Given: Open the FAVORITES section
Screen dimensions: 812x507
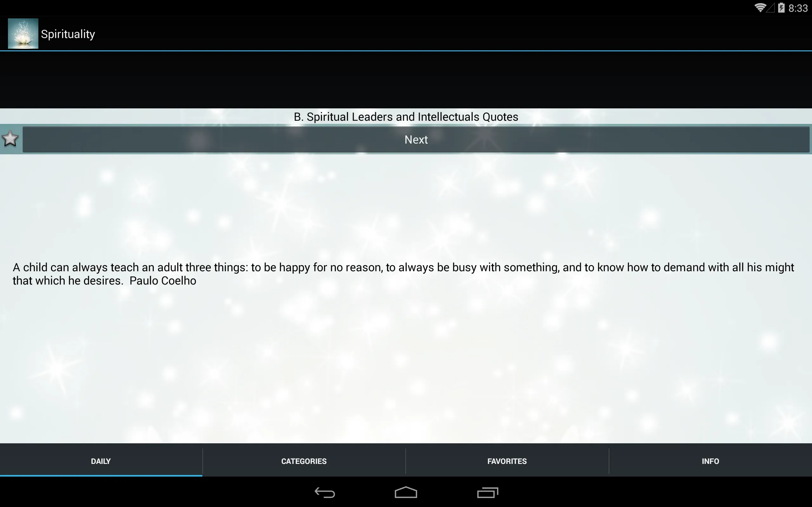Looking at the screenshot, I should point(507,461).
